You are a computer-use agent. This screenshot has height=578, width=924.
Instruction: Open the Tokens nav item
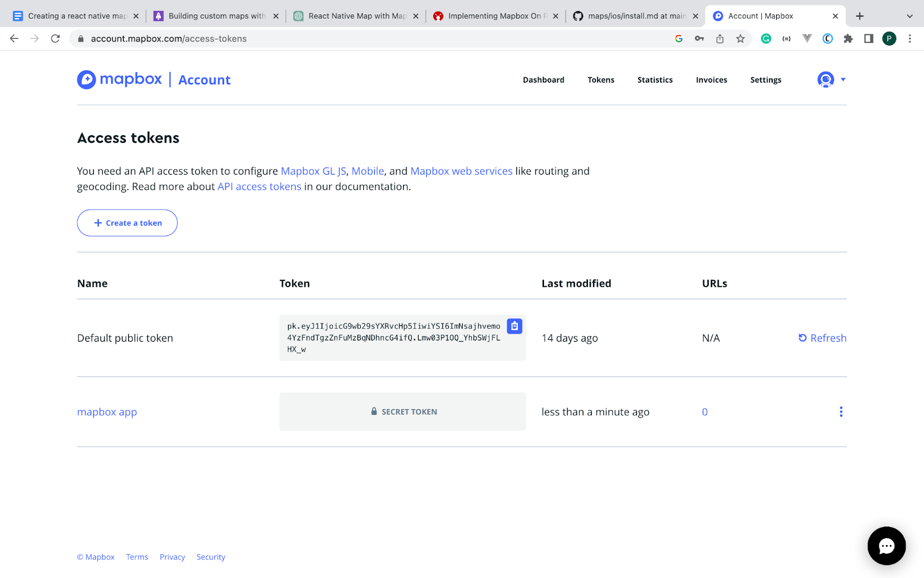pyautogui.click(x=601, y=80)
